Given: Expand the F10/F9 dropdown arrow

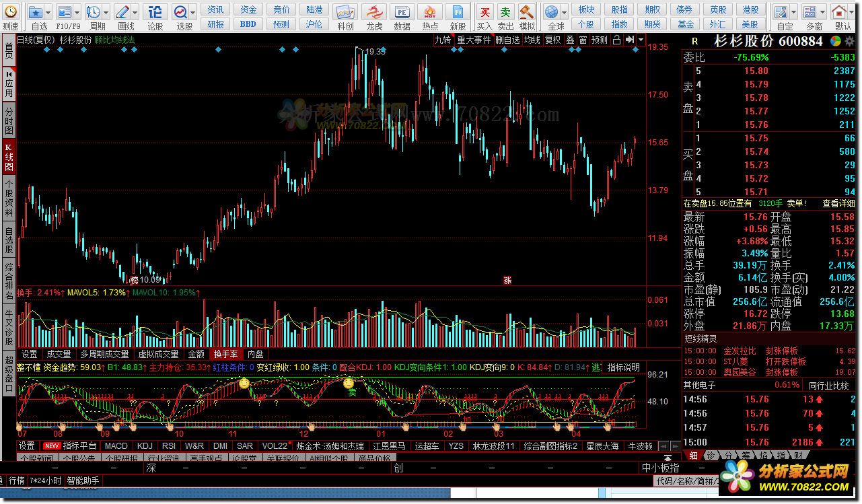Looking at the screenshot, I should point(77,12).
